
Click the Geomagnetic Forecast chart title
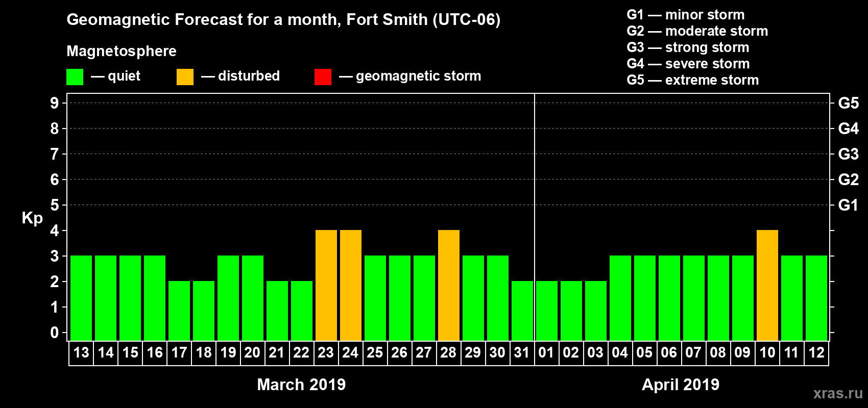coord(283,20)
